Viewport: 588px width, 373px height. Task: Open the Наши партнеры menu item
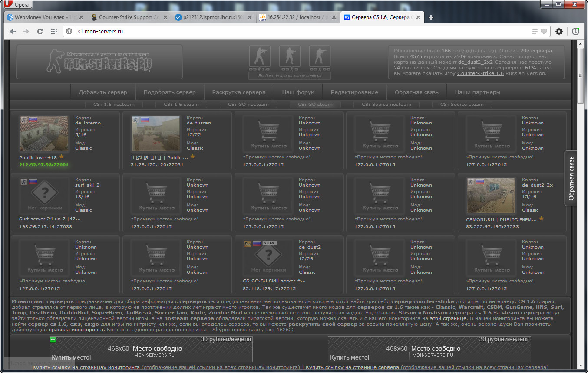(478, 92)
